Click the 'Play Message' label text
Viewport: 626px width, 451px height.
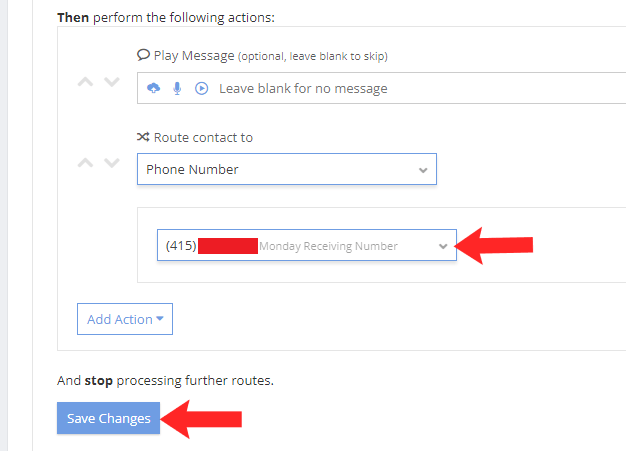point(193,55)
